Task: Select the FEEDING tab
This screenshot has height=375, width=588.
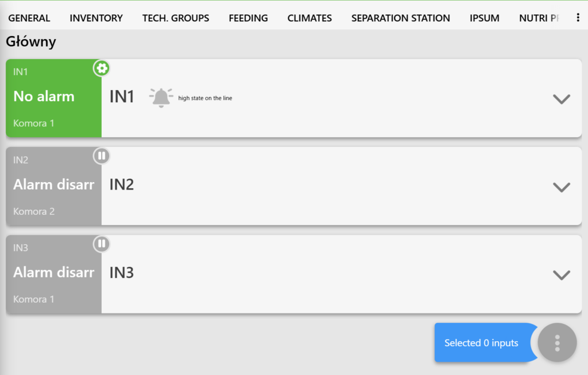Action: [248, 18]
